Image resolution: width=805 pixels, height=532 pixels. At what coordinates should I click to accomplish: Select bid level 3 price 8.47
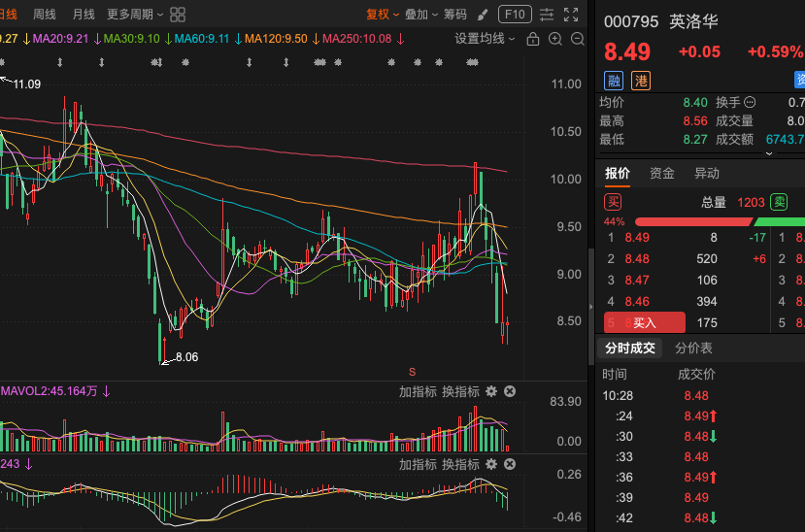pyautogui.click(x=637, y=281)
